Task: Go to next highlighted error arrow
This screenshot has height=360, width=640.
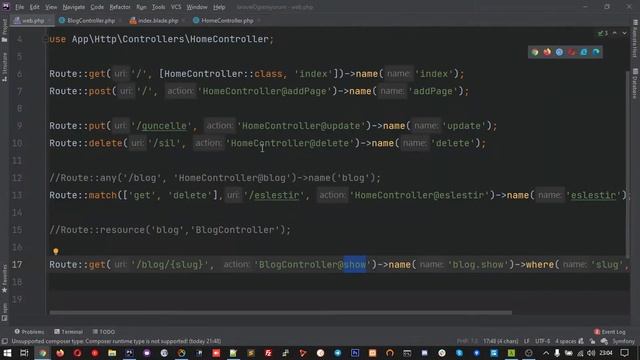Action: click(x=624, y=33)
